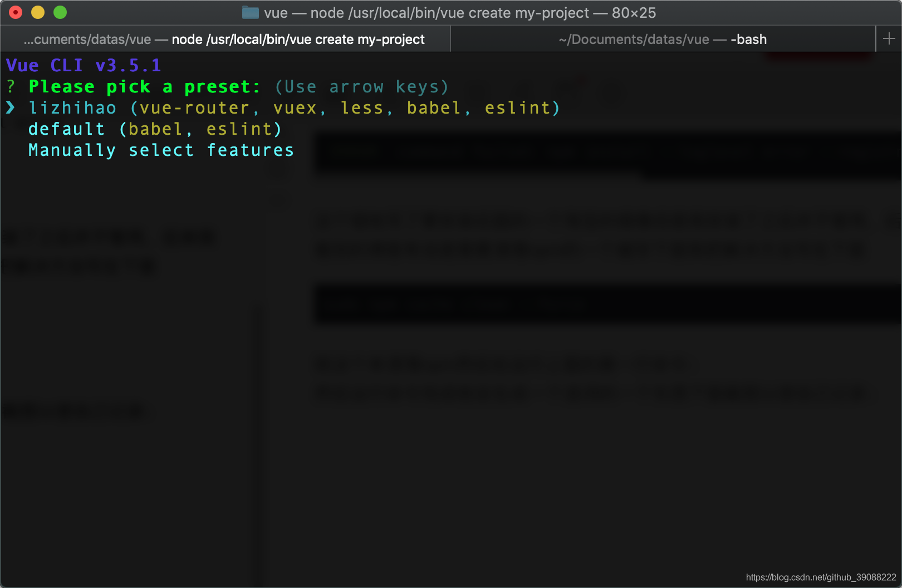The image size is (902, 588).
Task: Select the lizhihao preset option
Action: coord(294,108)
